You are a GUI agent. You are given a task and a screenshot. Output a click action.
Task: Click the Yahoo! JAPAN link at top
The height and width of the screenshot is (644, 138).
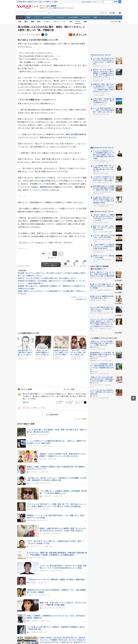(86, 2)
